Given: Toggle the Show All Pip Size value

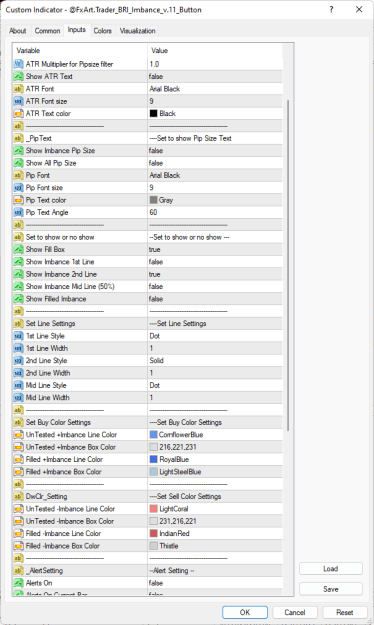Looking at the screenshot, I should click(x=215, y=163).
